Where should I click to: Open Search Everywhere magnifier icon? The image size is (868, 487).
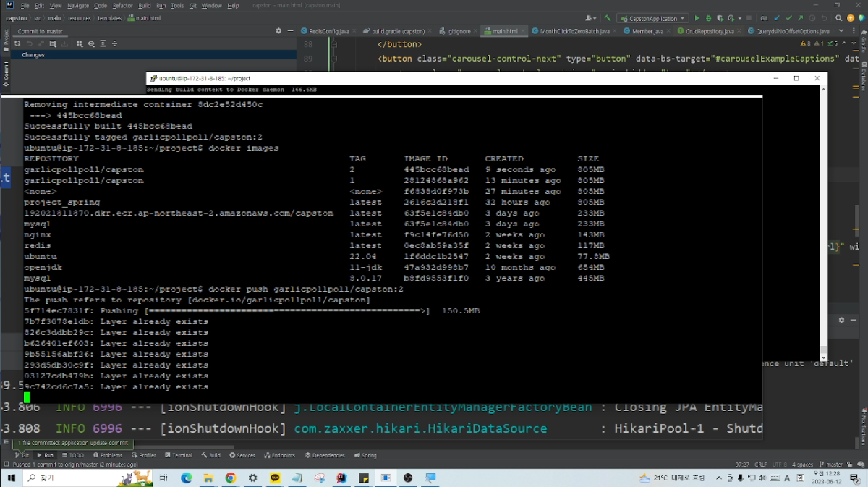(839, 18)
